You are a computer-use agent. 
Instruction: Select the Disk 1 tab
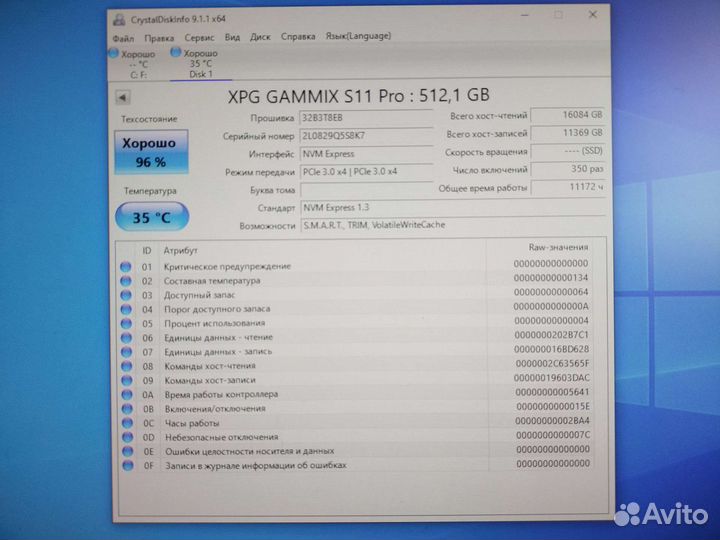(200, 63)
